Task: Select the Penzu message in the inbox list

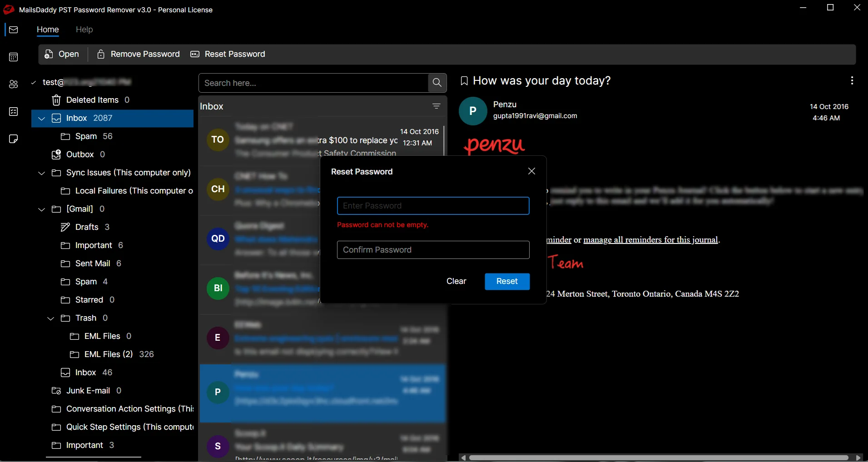Action: tap(322, 393)
